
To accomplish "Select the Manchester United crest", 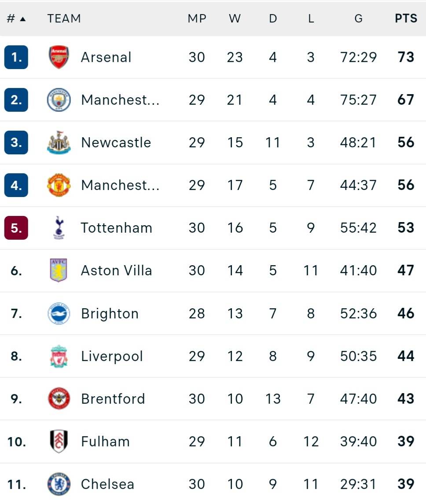I will pyautogui.click(x=59, y=185).
